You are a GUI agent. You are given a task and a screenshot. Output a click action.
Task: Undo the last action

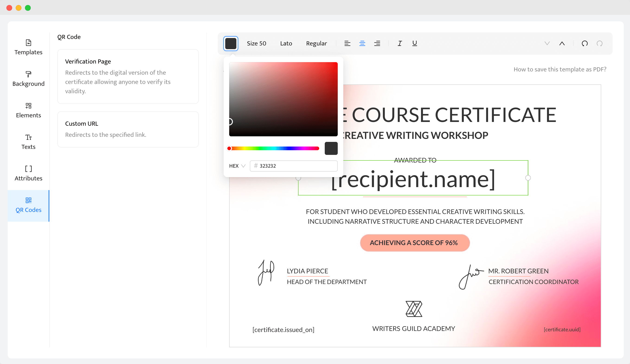(x=585, y=43)
